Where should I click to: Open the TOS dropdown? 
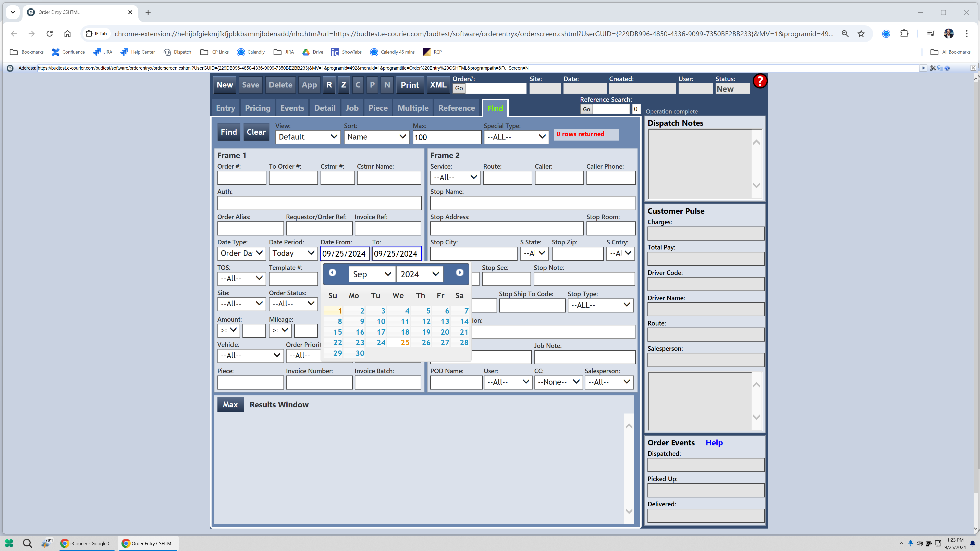(242, 278)
